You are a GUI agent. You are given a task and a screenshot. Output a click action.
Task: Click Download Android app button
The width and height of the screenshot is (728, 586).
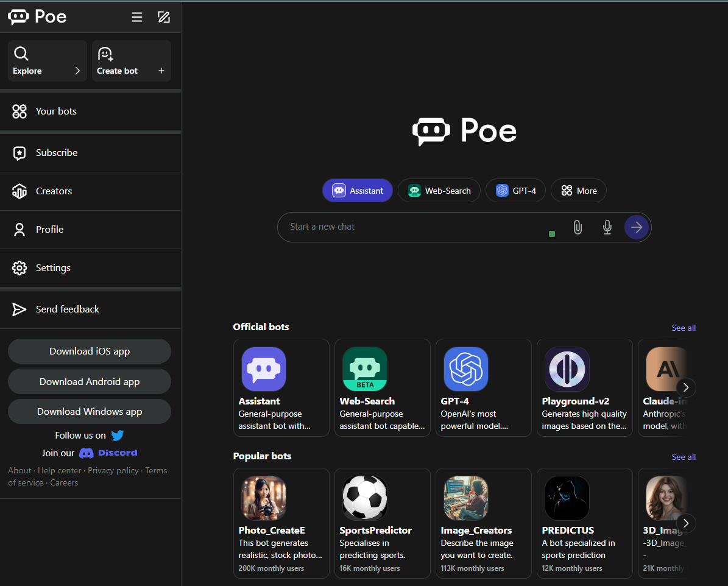coord(90,381)
